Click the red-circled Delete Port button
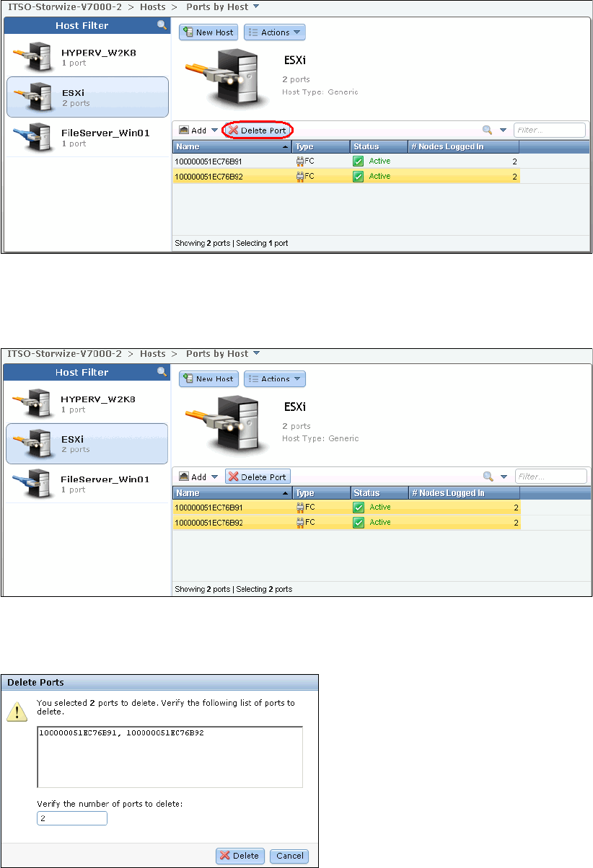 258,130
